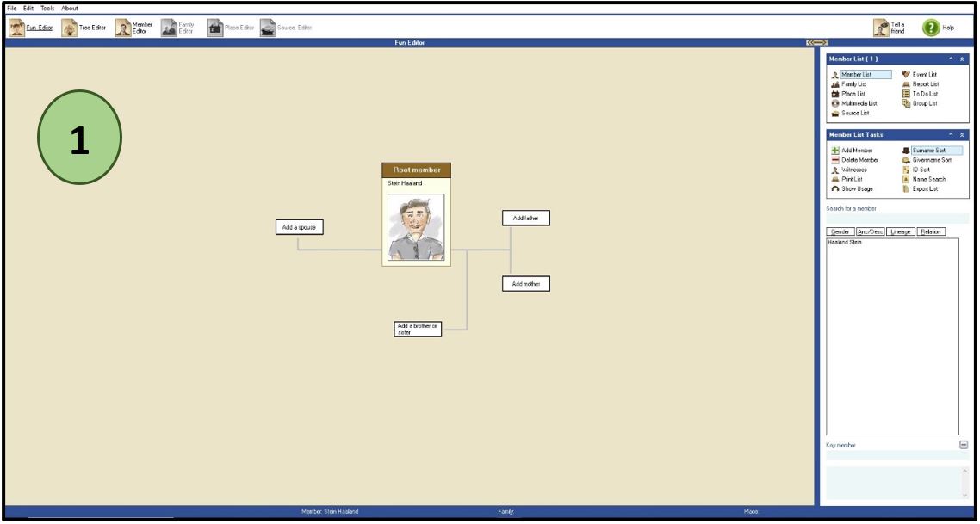Click the Key member minus button

(x=964, y=445)
